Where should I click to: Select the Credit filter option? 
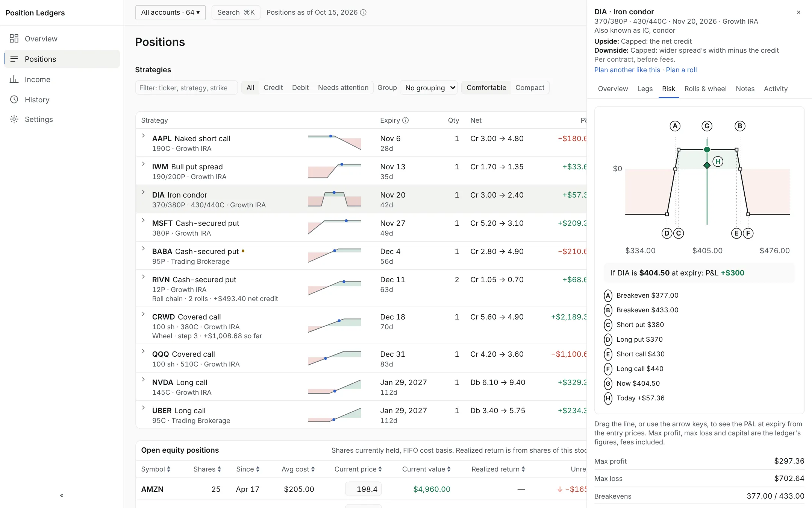(273, 87)
